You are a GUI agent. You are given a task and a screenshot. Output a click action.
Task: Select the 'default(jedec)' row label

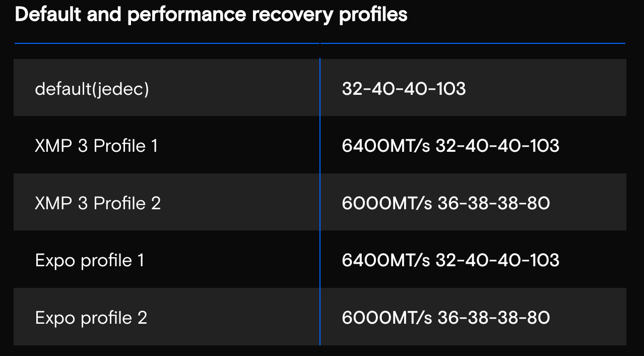tap(92, 89)
